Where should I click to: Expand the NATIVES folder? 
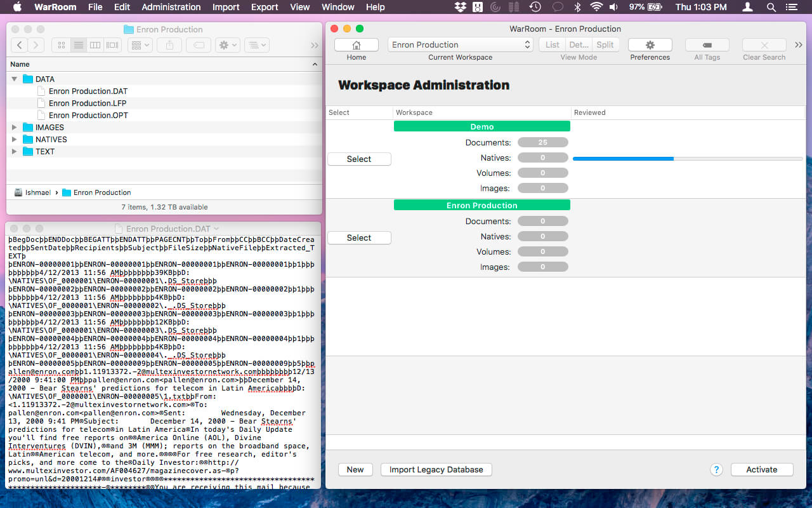point(15,140)
